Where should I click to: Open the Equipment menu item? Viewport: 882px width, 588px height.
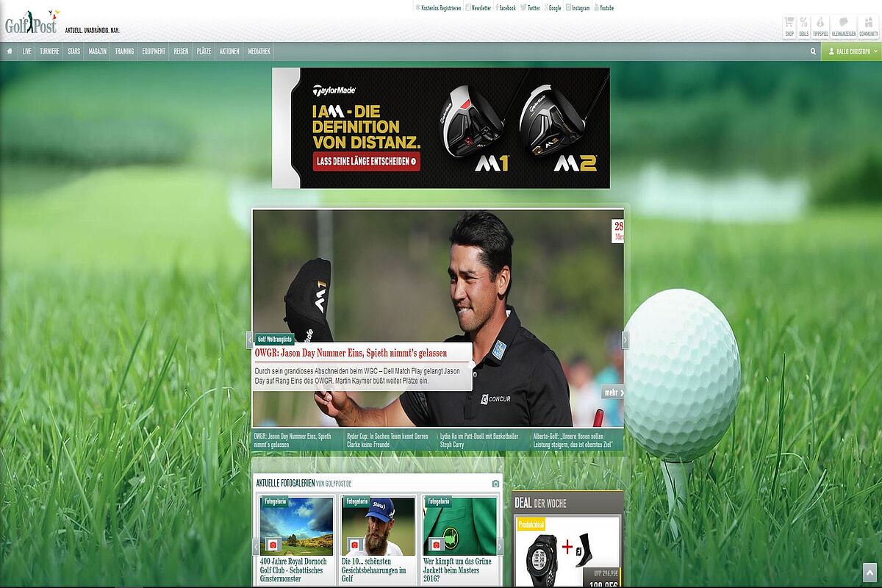(x=154, y=51)
